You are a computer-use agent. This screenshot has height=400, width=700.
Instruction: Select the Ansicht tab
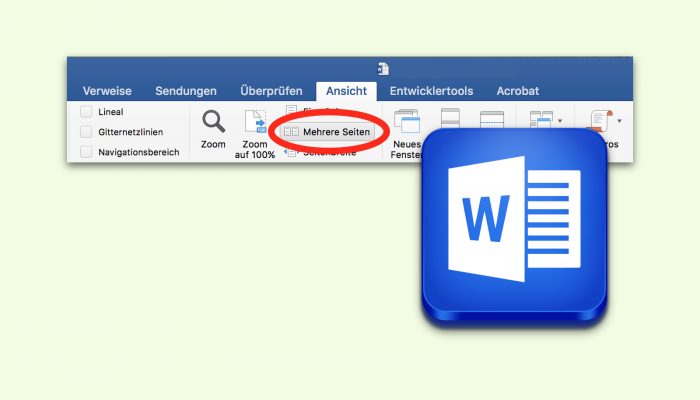tap(346, 91)
